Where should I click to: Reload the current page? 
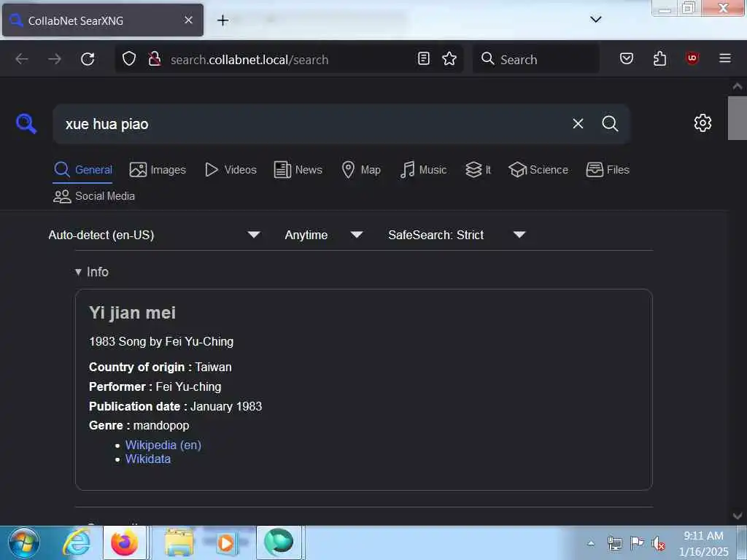[88, 59]
